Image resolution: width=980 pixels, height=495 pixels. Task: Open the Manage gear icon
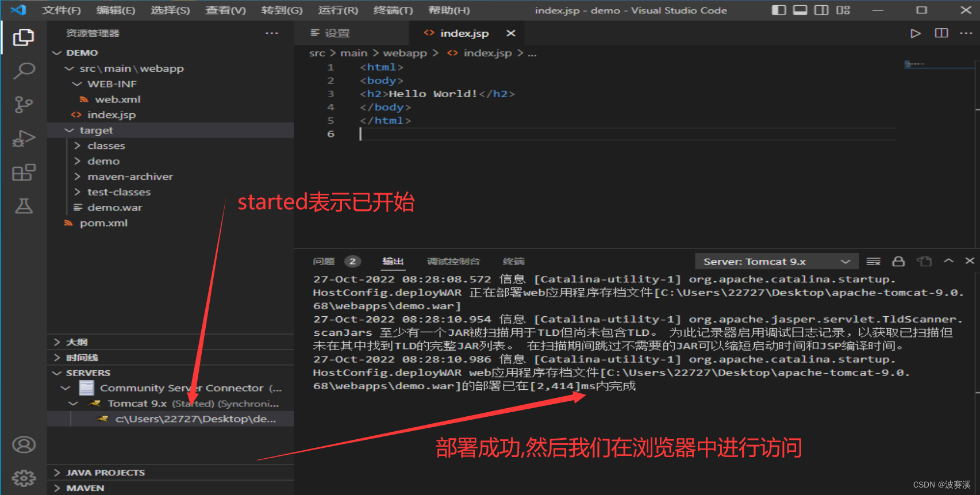click(x=24, y=478)
